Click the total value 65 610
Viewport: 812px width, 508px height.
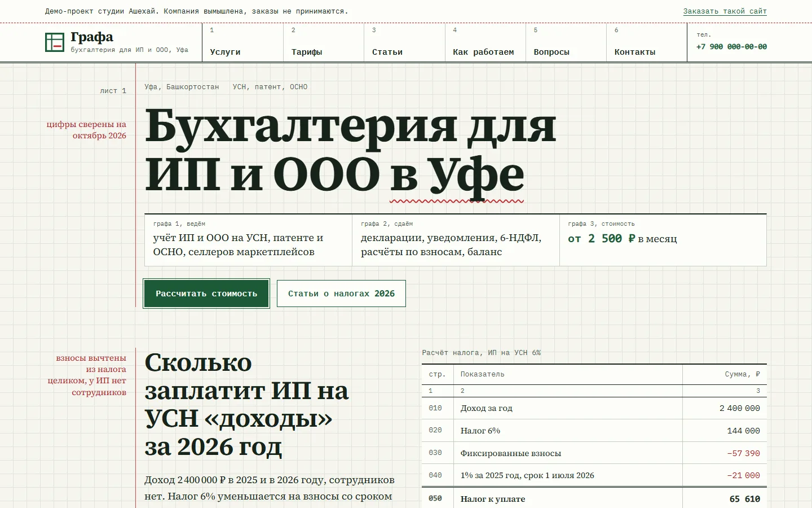[x=744, y=499]
